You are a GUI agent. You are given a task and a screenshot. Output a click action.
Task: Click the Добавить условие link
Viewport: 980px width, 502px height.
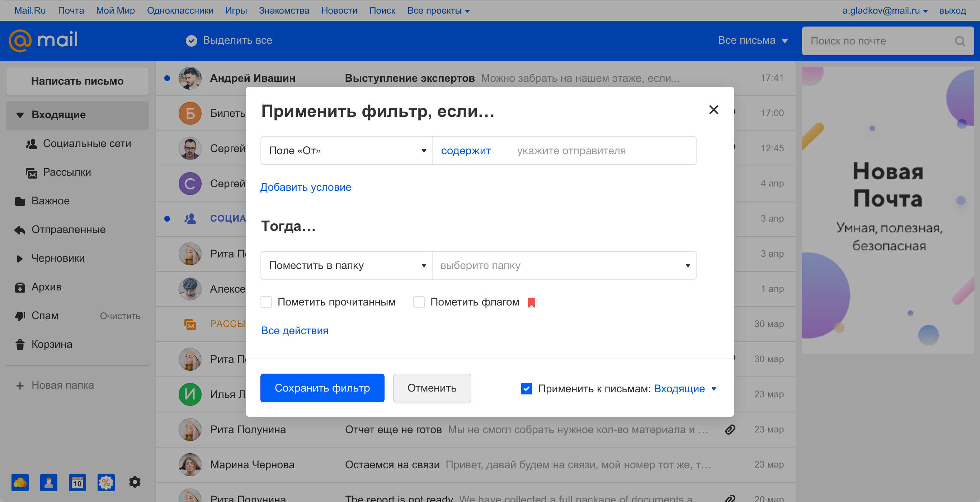[306, 187]
